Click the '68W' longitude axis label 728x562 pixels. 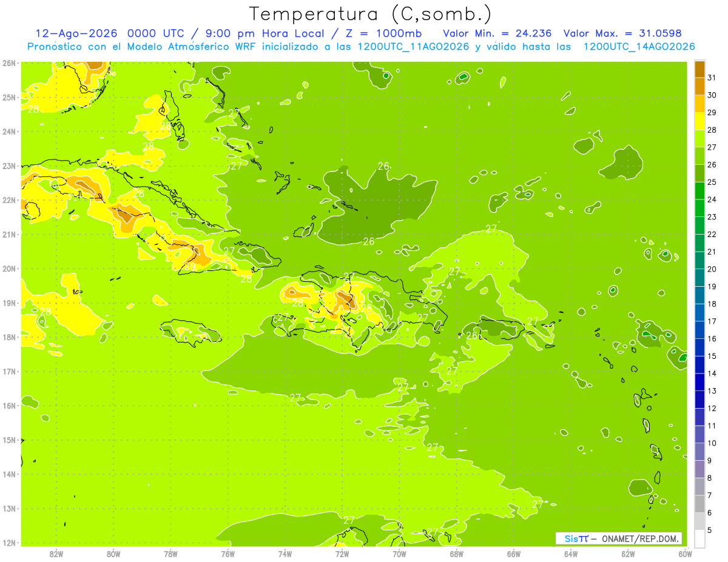point(456,554)
